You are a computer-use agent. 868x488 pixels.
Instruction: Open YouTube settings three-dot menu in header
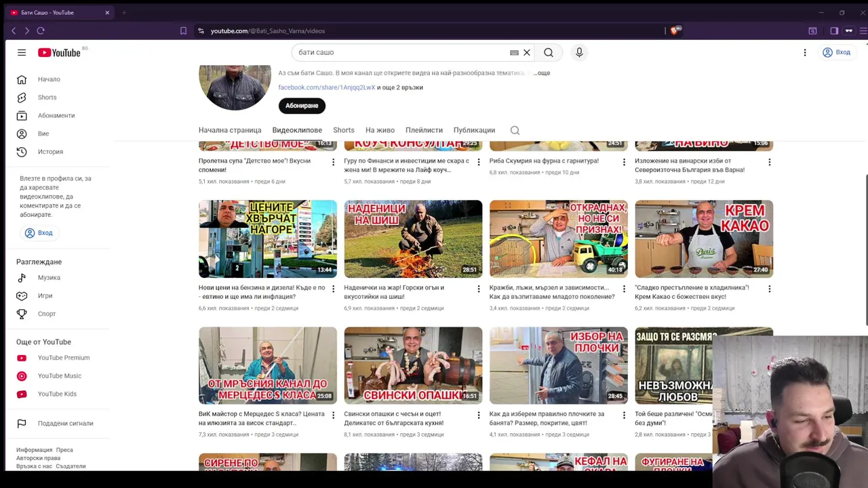point(805,52)
